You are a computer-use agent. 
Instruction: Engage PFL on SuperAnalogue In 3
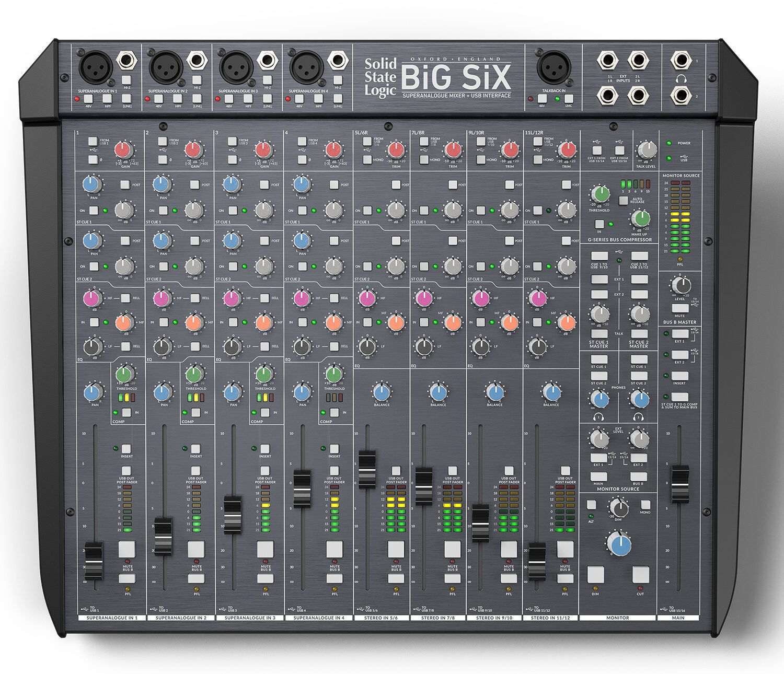pos(266,578)
